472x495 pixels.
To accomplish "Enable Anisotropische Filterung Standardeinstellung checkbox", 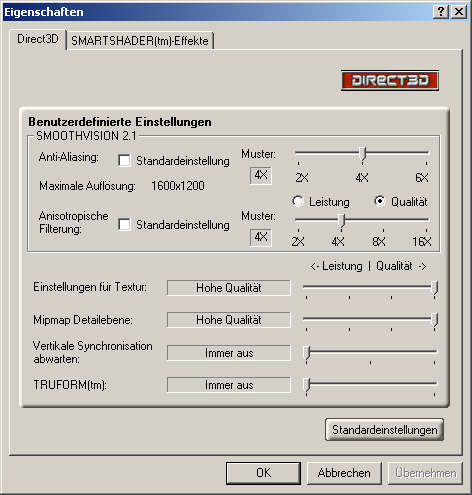I will (x=124, y=224).
